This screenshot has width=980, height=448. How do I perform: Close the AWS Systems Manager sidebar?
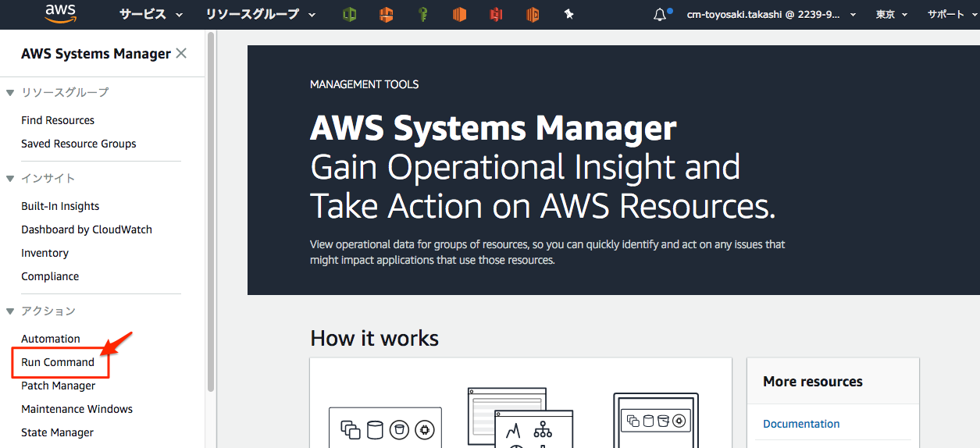pyautogui.click(x=181, y=53)
